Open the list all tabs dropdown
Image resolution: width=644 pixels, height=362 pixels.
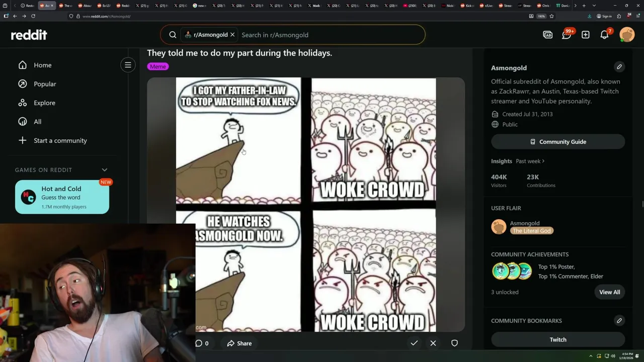pos(594,6)
